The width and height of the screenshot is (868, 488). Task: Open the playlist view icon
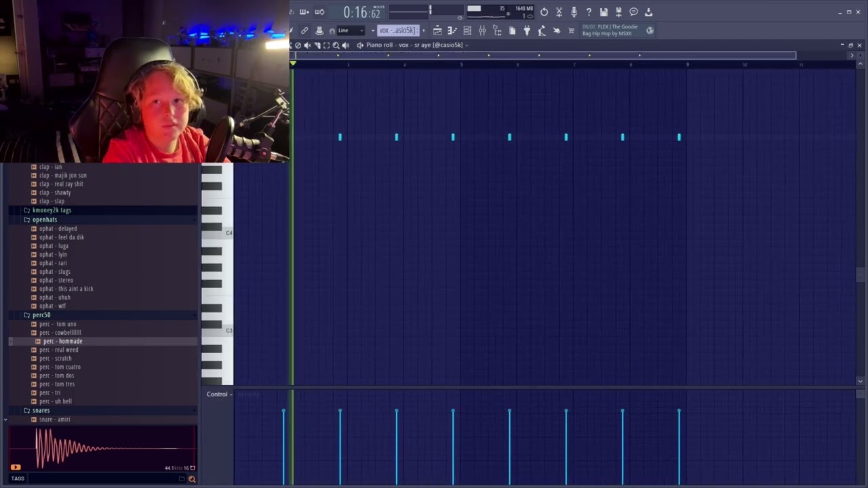point(437,30)
